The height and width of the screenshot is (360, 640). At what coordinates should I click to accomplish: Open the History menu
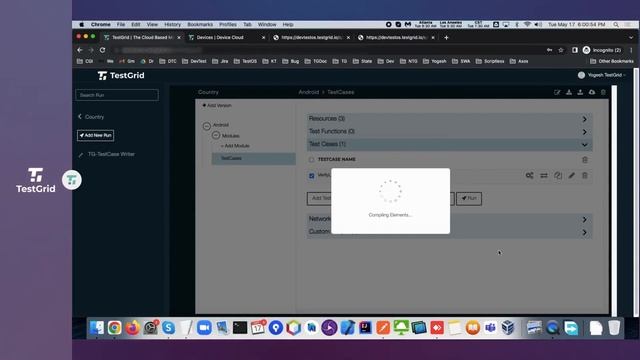[x=172, y=24]
